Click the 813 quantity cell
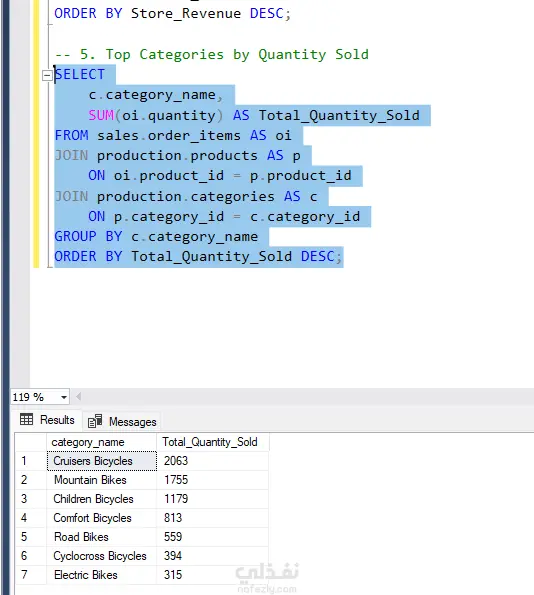The width and height of the screenshot is (534, 595). point(212,518)
